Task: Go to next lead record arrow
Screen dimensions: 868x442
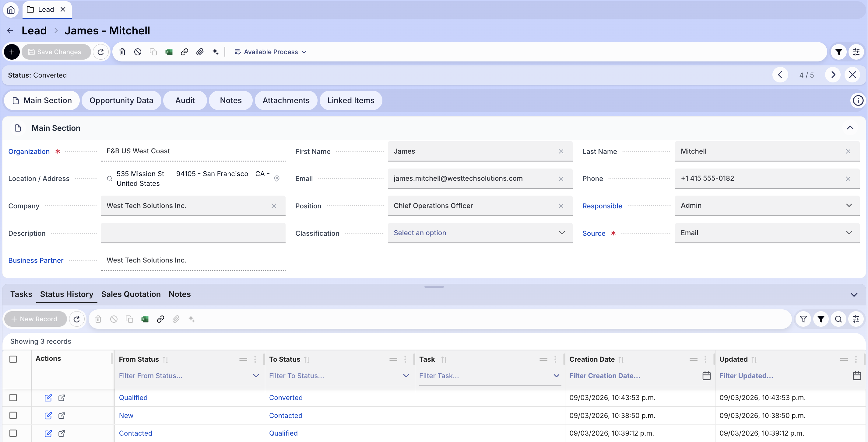Action: coord(833,75)
